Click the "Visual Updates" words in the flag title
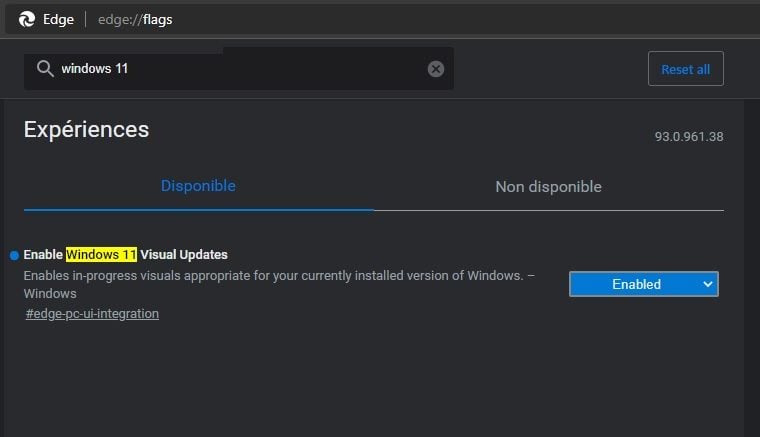Viewport: 760px width, 437px height. [184, 255]
